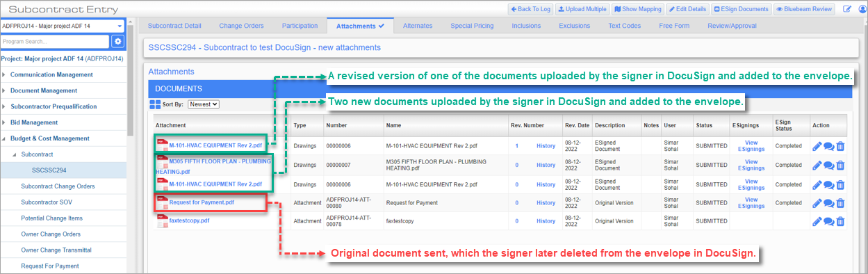Open comments for Rev 1 M-101-HVAC attachment
The width and height of the screenshot is (868, 274).
[828, 146]
